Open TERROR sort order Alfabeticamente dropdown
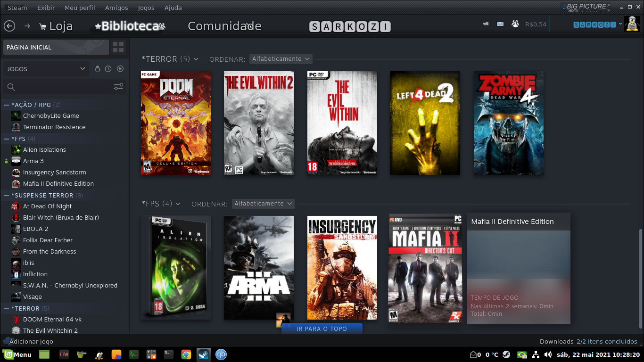The width and height of the screenshot is (644, 362). [281, 59]
